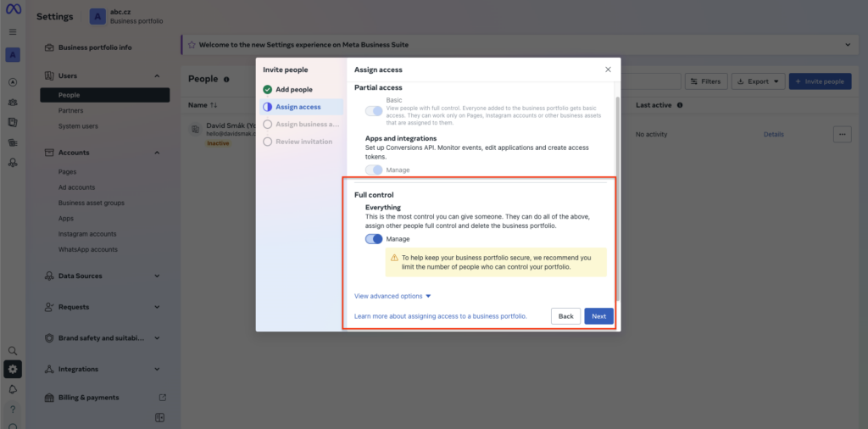Expand Brand safety and suitability section
The height and width of the screenshot is (429, 868).
click(x=157, y=337)
